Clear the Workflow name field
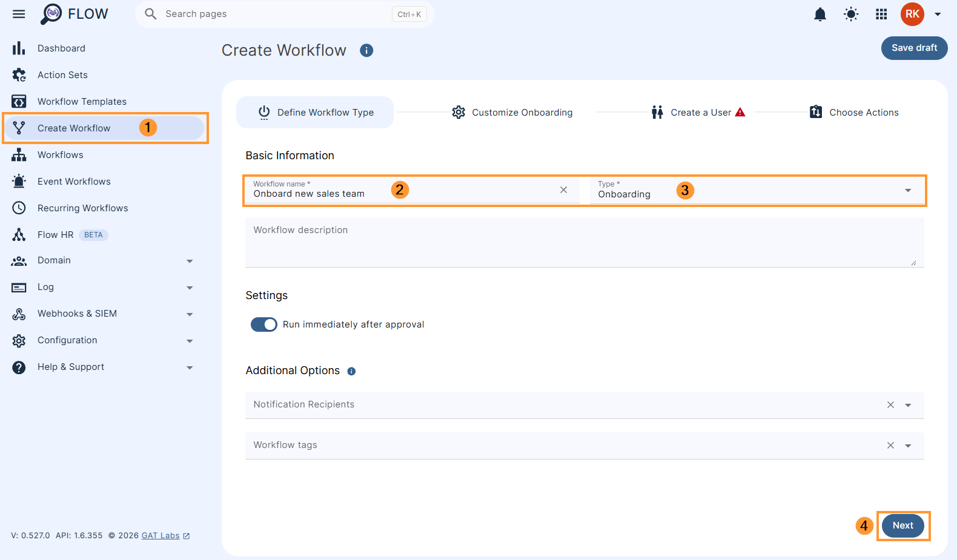Image resolution: width=957 pixels, height=560 pixels. 563,189
